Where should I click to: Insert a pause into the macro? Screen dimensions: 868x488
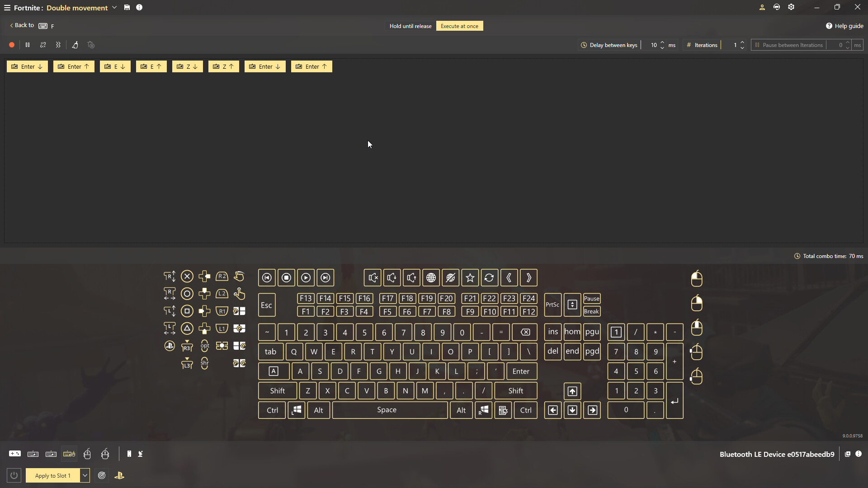click(27, 45)
